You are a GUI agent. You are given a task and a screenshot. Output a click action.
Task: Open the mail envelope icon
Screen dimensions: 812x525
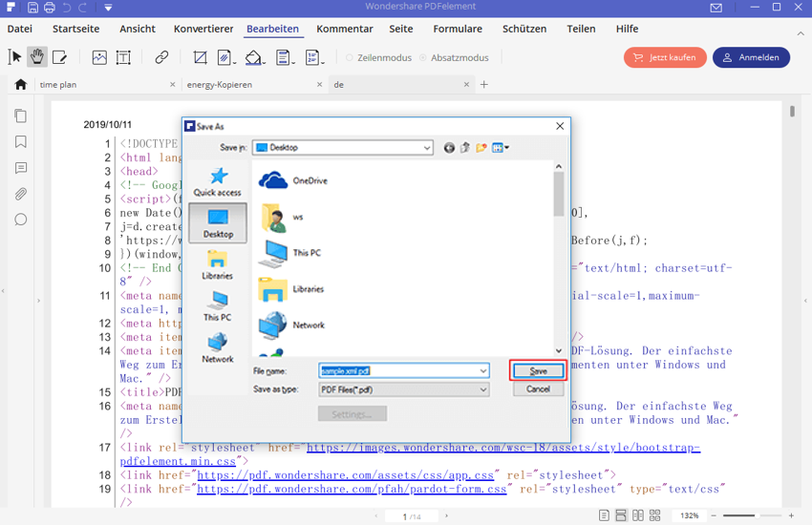[716, 8]
